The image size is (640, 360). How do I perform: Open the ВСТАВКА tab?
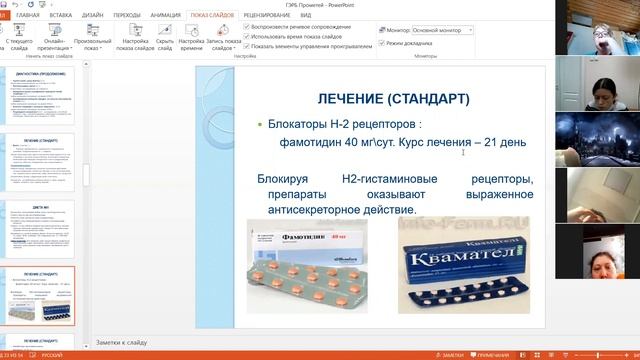coord(61,15)
